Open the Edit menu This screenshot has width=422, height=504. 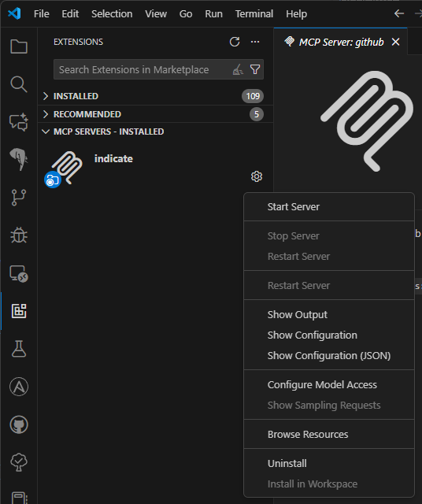point(70,14)
